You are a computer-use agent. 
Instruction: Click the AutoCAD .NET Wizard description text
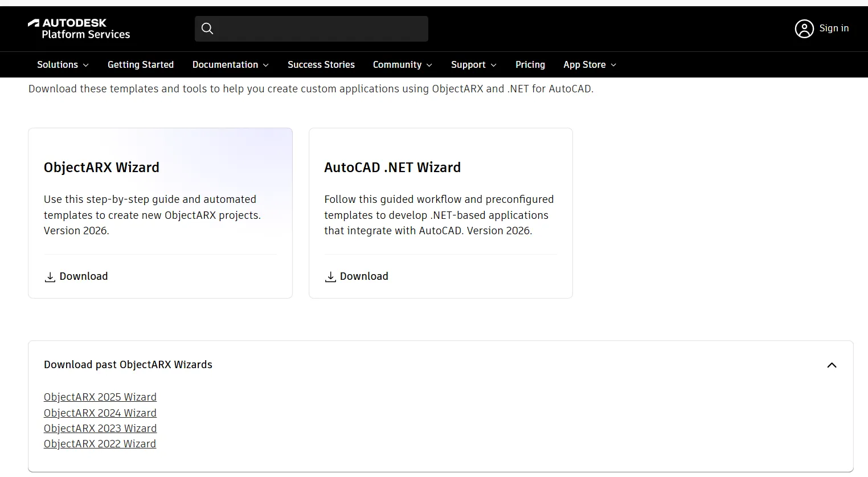point(439,215)
